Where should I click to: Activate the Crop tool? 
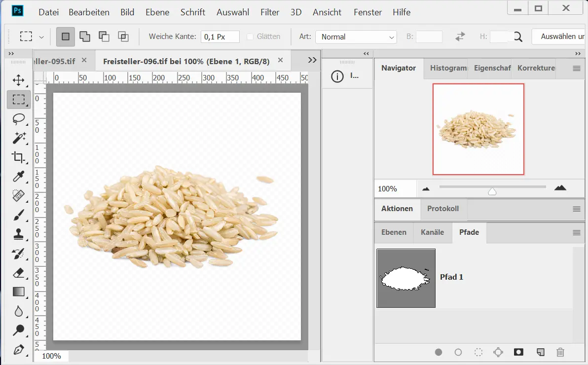19,157
